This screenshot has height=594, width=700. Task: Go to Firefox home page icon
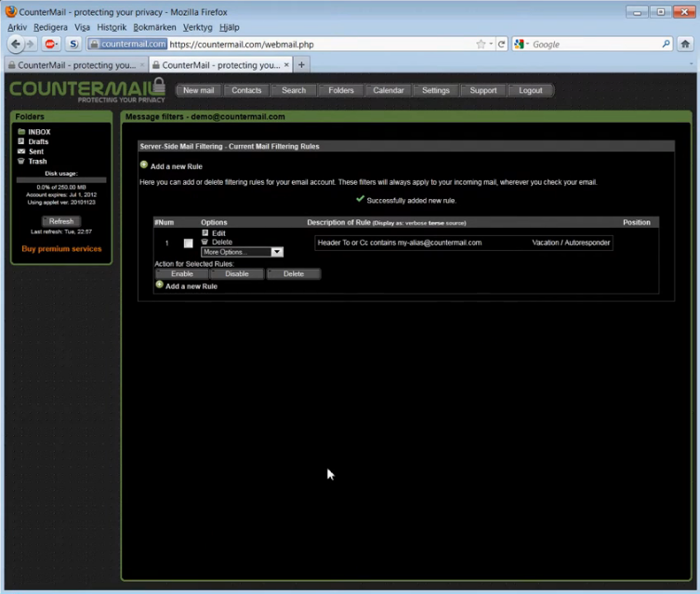685,44
